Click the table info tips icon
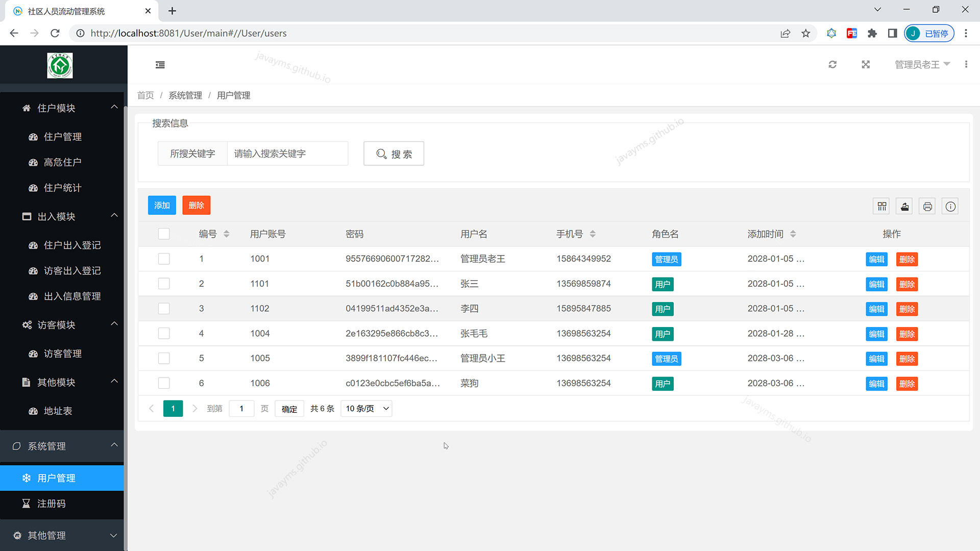The height and width of the screenshot is (551, 980). 950,206
